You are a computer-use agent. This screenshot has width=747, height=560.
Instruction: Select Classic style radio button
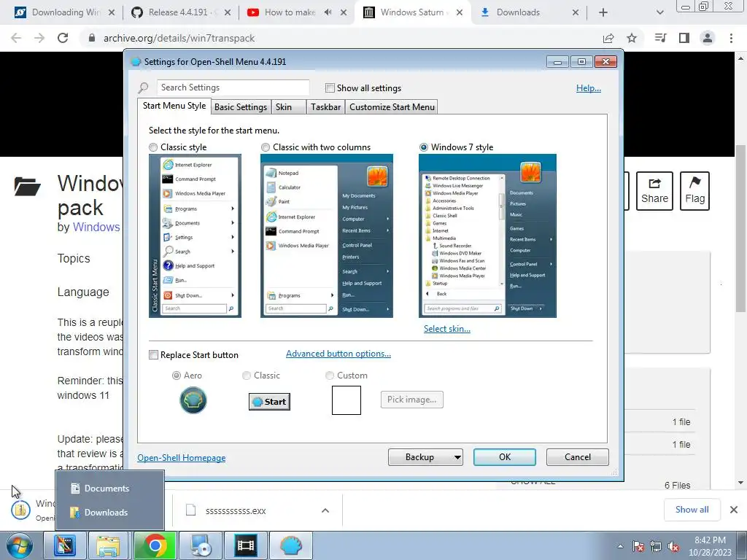pyautogui.click(x=153, y=147)
